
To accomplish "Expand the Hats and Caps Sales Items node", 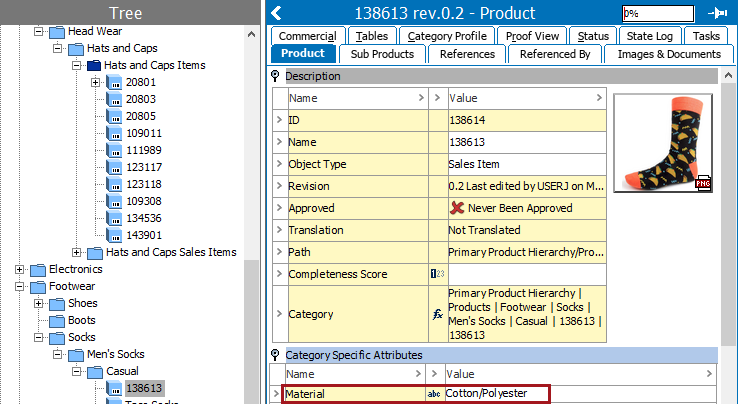I will point(76,252).
